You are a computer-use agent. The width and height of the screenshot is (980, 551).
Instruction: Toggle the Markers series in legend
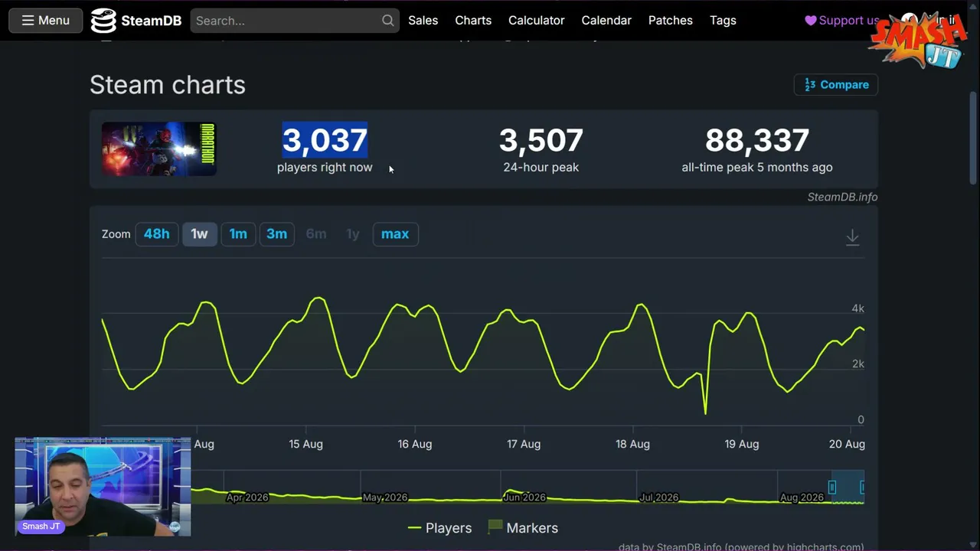(x=523, y=528)
